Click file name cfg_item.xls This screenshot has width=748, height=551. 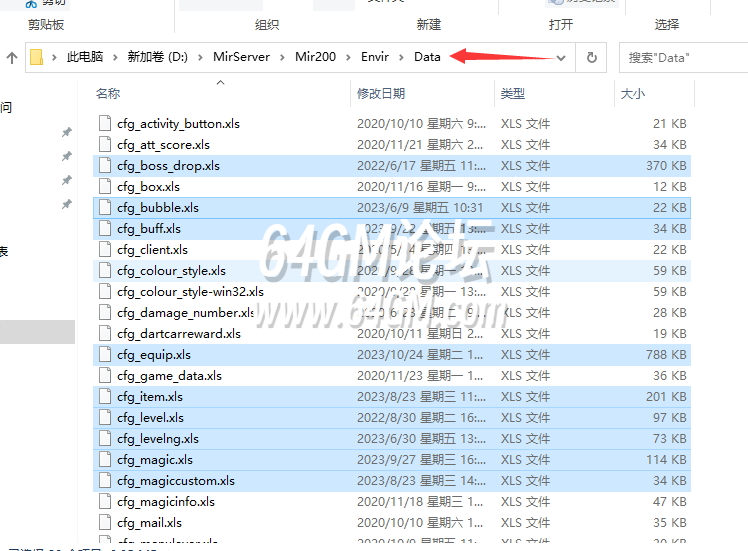tap(150, 397)
